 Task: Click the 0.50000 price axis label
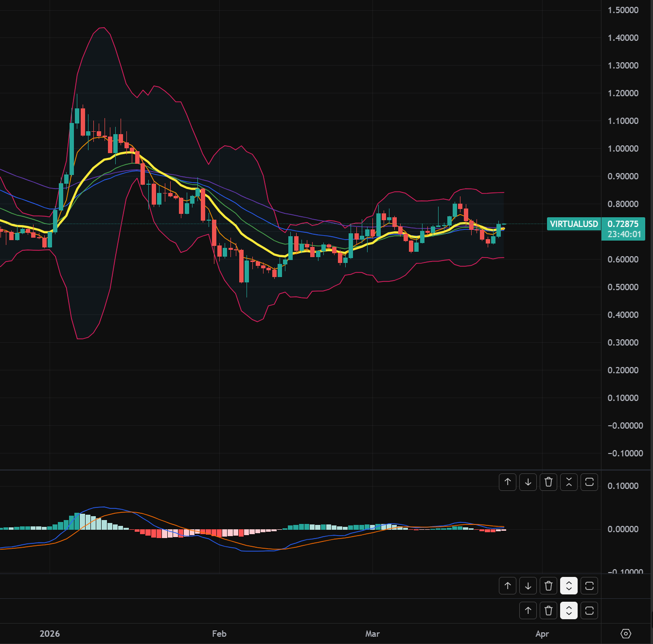pos(623,287)
